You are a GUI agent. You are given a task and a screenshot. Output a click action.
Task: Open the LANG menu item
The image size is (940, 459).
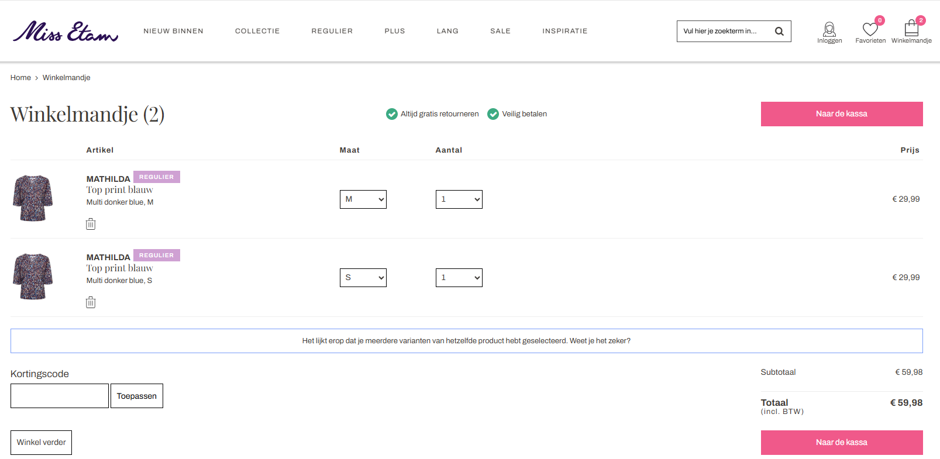click(448, 31)
